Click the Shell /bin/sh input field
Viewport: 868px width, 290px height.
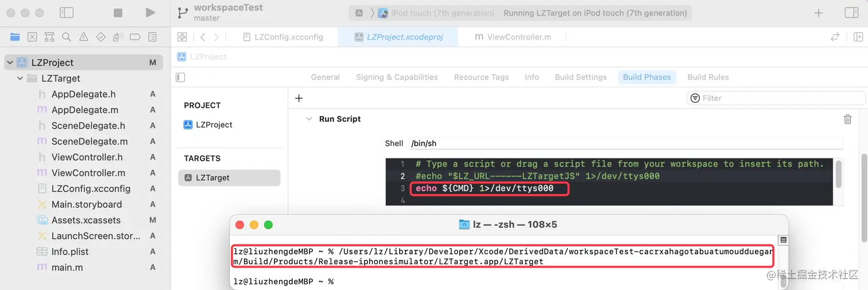(x=625, y=144)
